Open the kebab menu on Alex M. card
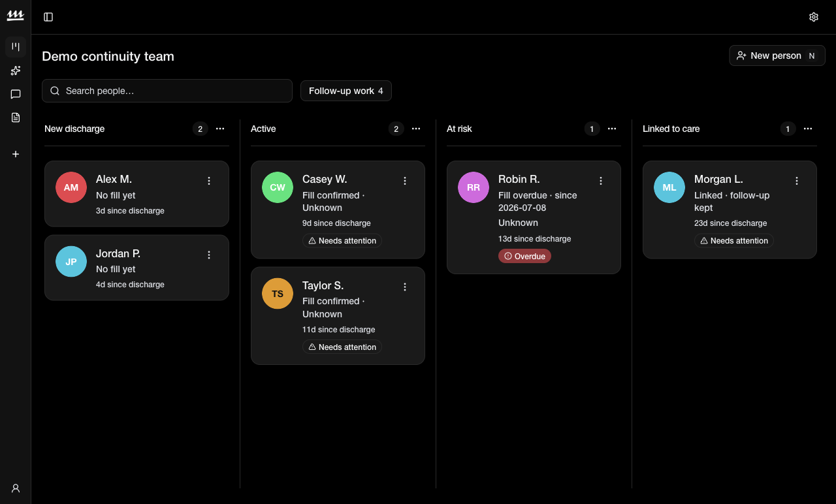Viewport: 836px width, 504px height. pos(209,181)
